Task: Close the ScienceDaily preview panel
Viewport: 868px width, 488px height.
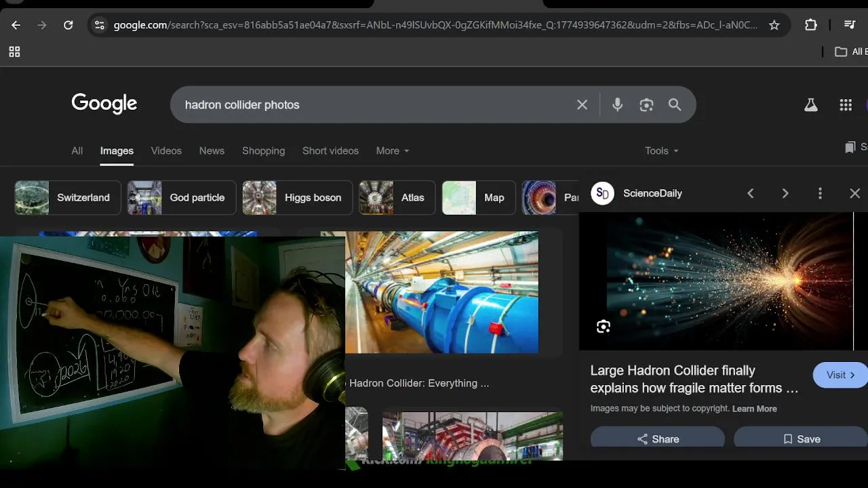Action: (x=854, y=193)
